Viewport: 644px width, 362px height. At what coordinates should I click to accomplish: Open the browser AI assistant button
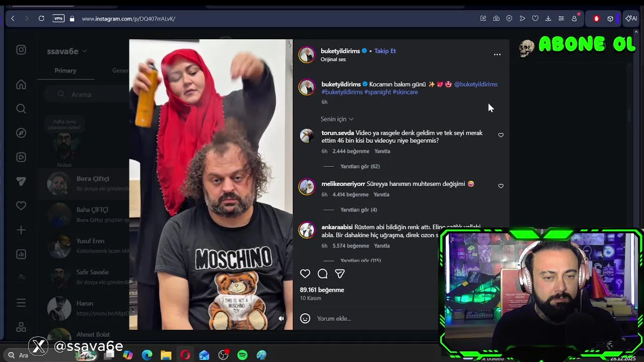pos(631,19)
